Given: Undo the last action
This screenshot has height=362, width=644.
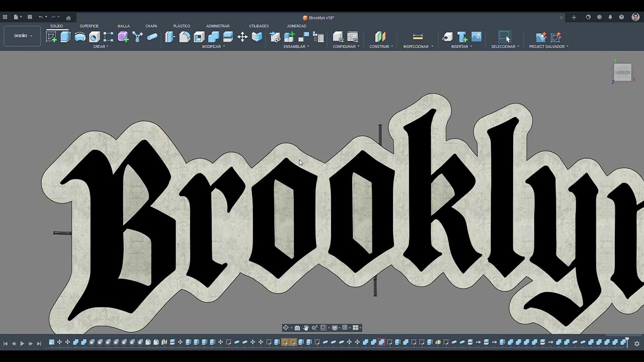Looking at the screenshot, I should click(41, 17).
